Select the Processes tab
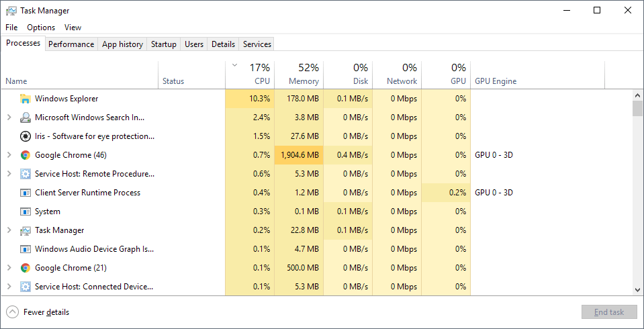Screen dimensions: 644x329 click(23, 43)
